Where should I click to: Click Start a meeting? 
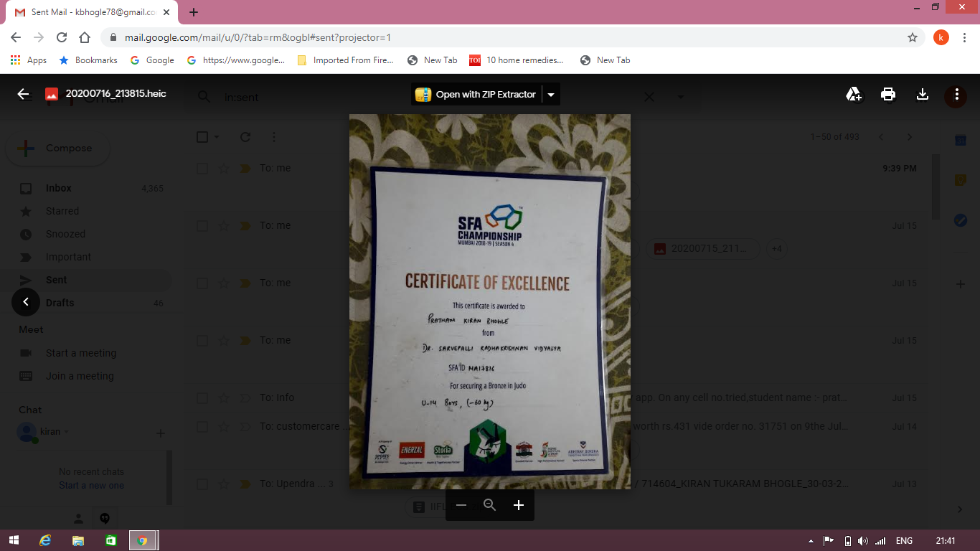pos(80,353)
